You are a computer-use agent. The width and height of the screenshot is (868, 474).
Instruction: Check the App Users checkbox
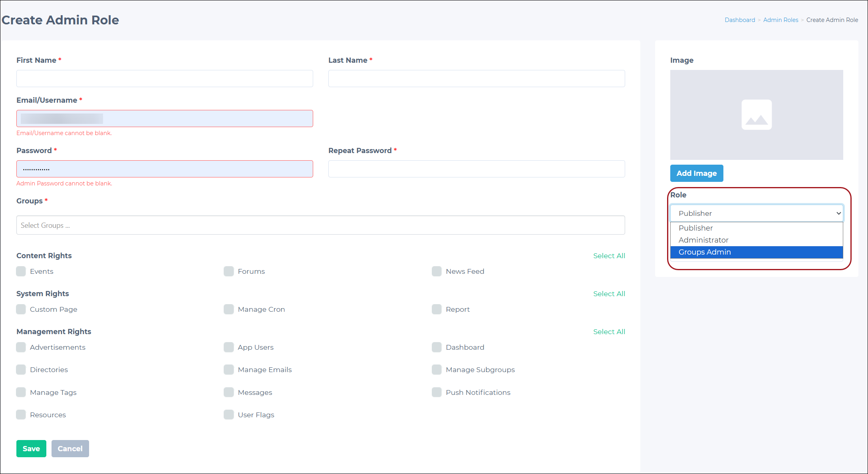[x=229, y=347]
